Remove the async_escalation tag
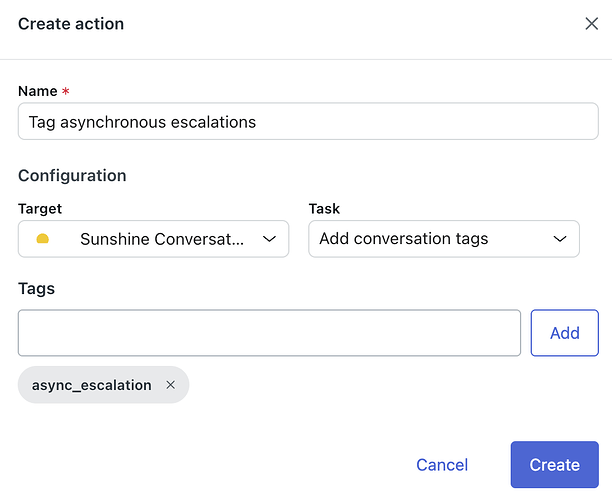Image resolution: width=612 pixels, height=500 pixels. [171, 385]
